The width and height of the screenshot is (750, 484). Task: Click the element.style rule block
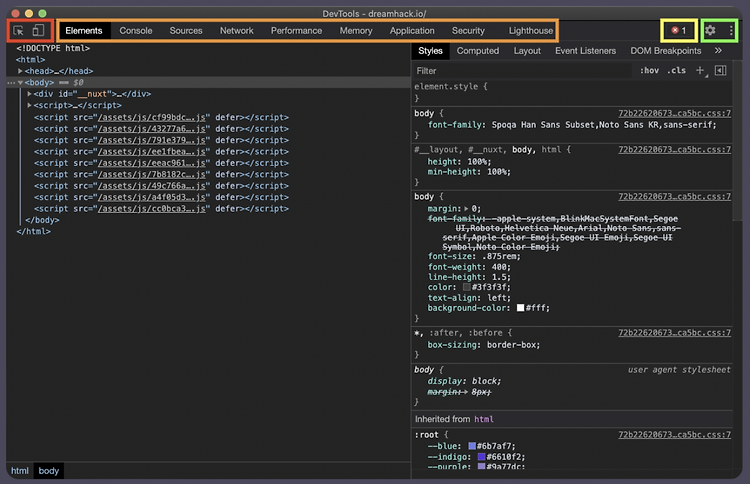click(572, 92)
